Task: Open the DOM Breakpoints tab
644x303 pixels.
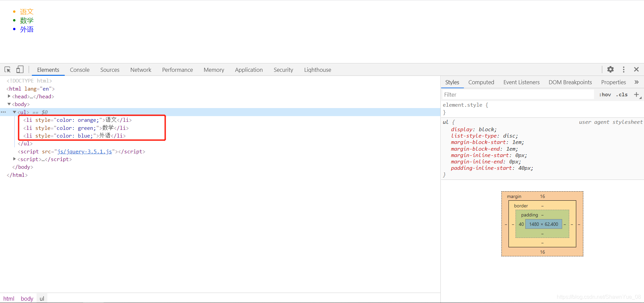Action: [x=570, y=82]
